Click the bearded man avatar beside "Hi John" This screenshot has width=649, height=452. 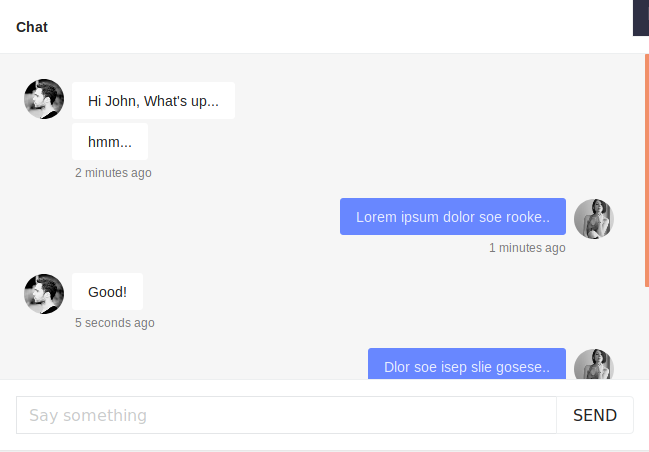(44, 99)
